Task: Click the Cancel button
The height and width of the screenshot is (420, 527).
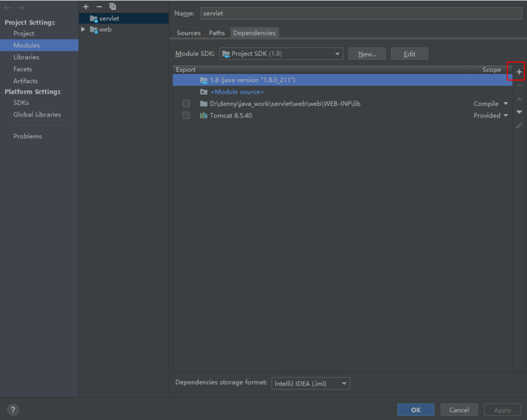Action: pyautogui.click(x=459, y=410)
